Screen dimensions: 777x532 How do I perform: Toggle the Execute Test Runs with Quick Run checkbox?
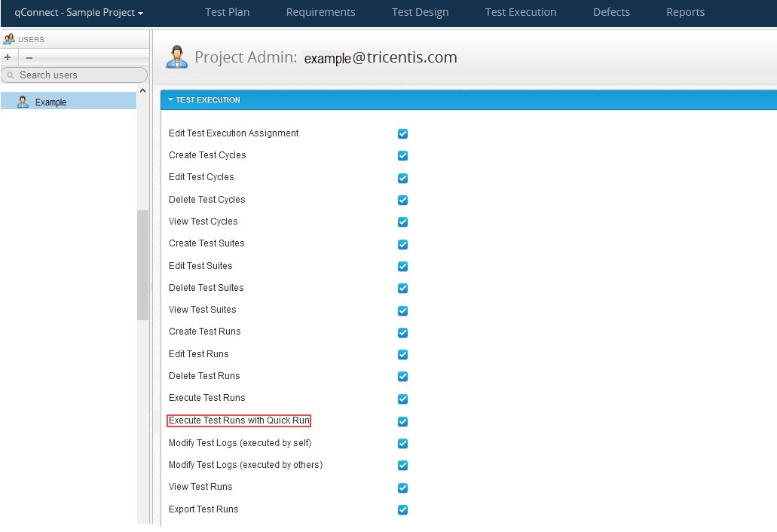click(x=402, y=421)
